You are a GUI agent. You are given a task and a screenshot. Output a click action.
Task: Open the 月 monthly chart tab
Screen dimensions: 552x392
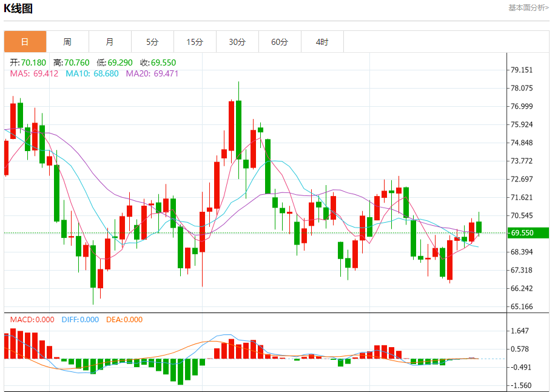110,42
